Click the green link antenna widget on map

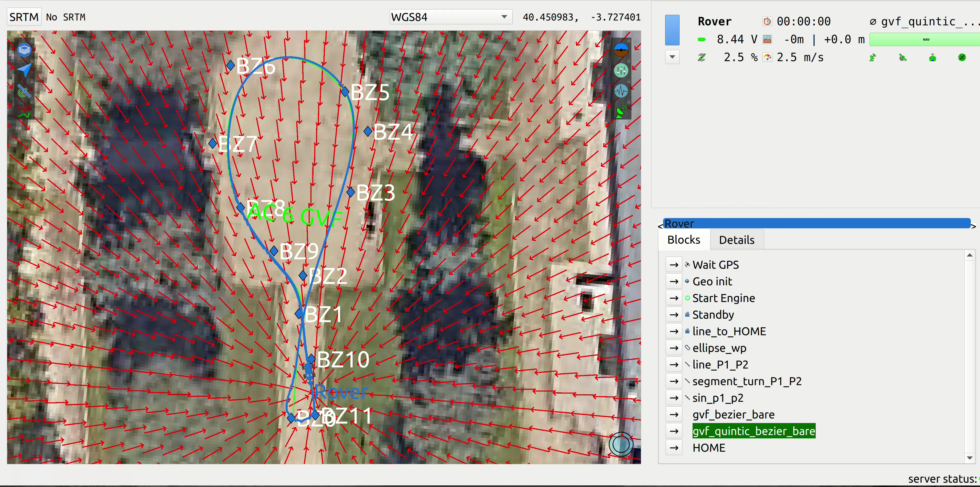(621, 112)
